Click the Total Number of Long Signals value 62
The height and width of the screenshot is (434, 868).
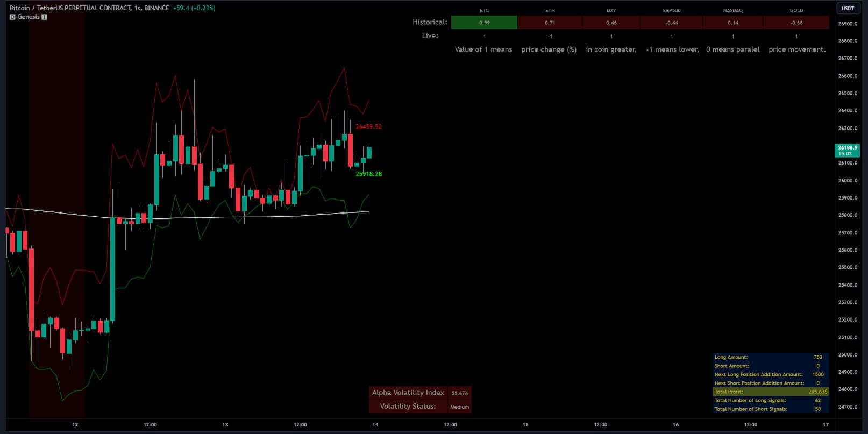coord(817,400)
